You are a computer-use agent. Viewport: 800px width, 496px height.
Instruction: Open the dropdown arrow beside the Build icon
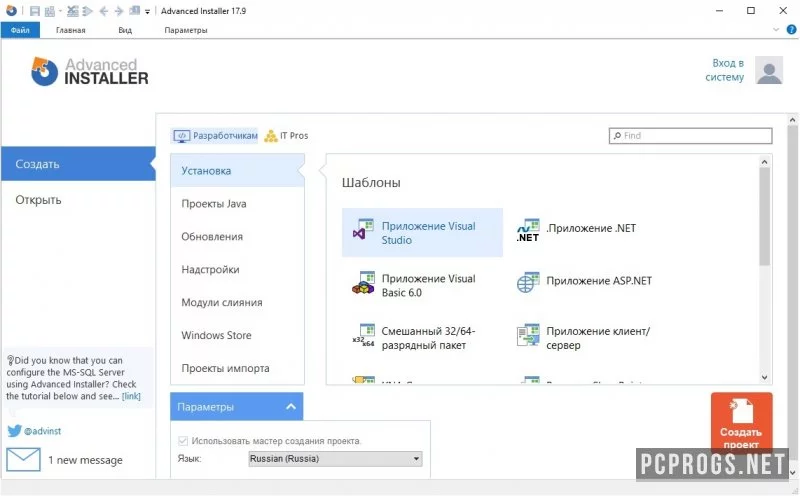point(60,11)
